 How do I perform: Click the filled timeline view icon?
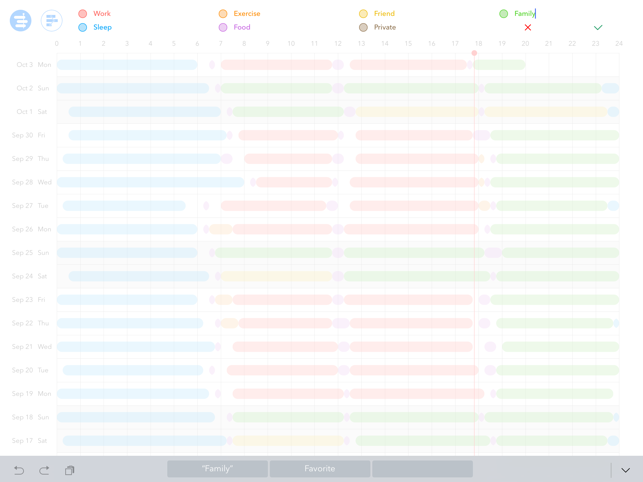pos(20,20)
